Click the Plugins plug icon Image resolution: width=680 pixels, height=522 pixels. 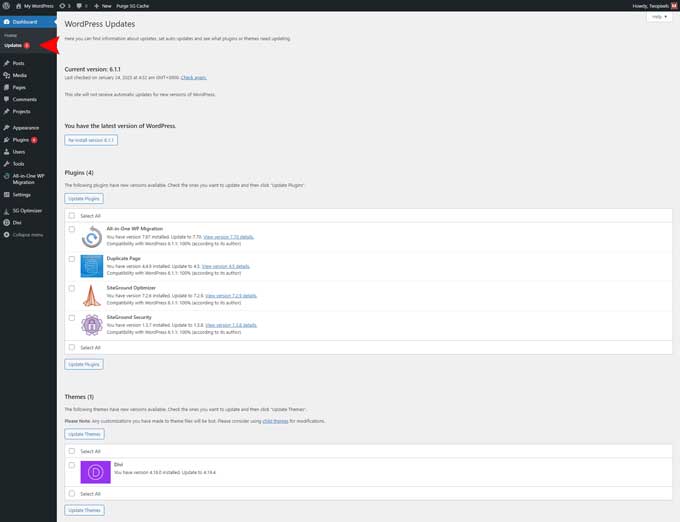tap(7, 140)
